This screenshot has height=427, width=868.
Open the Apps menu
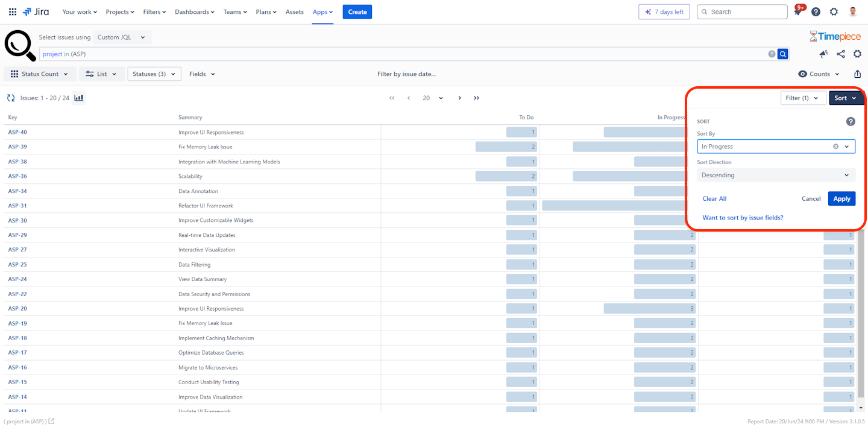(x=322, y=11)
